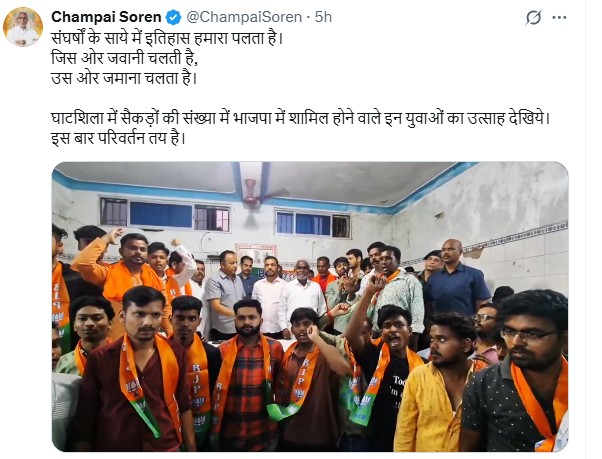Click the elderly man in white shirt
This screenshot has width=602, height=459.
pyautogui.click(x=302, y=292)
